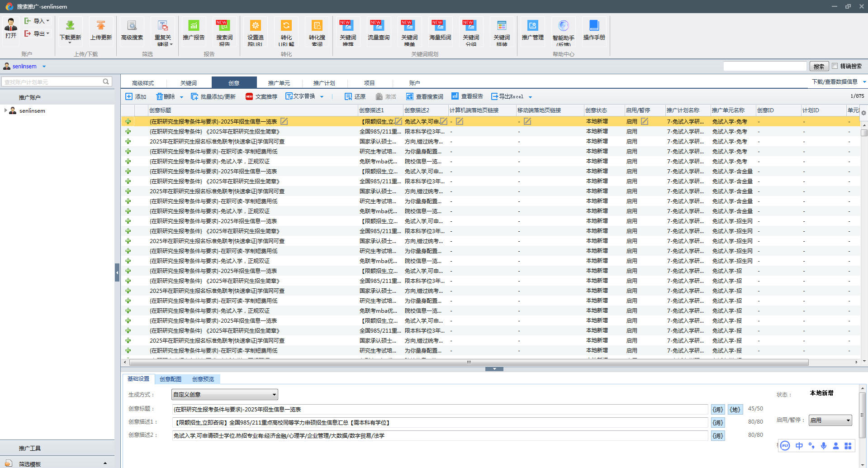
Task: Click 批量添加/更新 button
Action: (213, 96)
